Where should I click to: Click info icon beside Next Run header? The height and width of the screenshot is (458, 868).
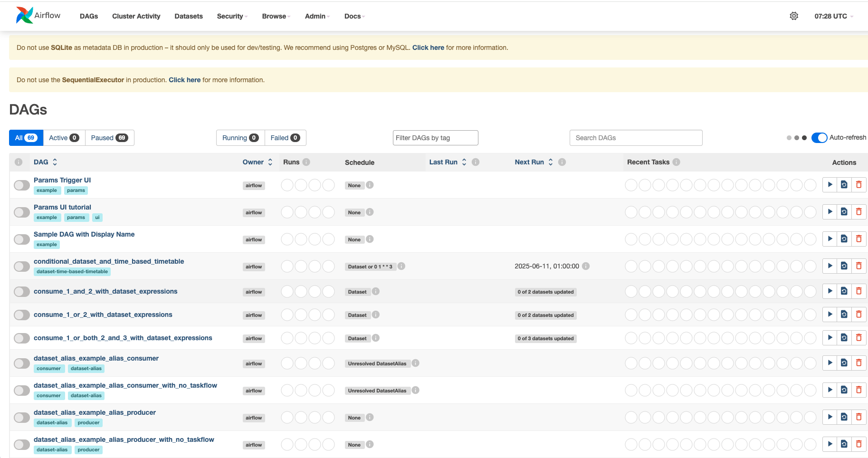pos(562,162)
